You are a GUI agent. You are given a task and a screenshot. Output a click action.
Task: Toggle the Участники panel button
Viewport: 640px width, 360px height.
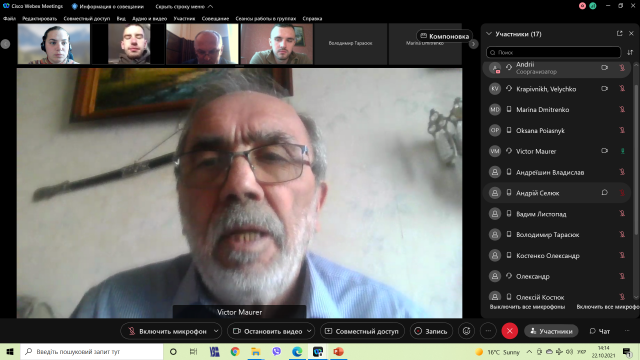pyautogui.click(x=551, y=331)
